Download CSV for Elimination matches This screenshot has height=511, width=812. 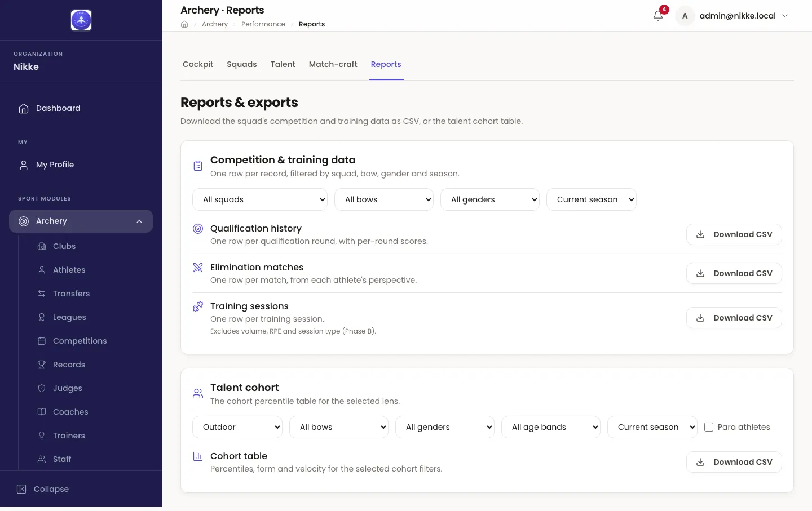[734, 273]
